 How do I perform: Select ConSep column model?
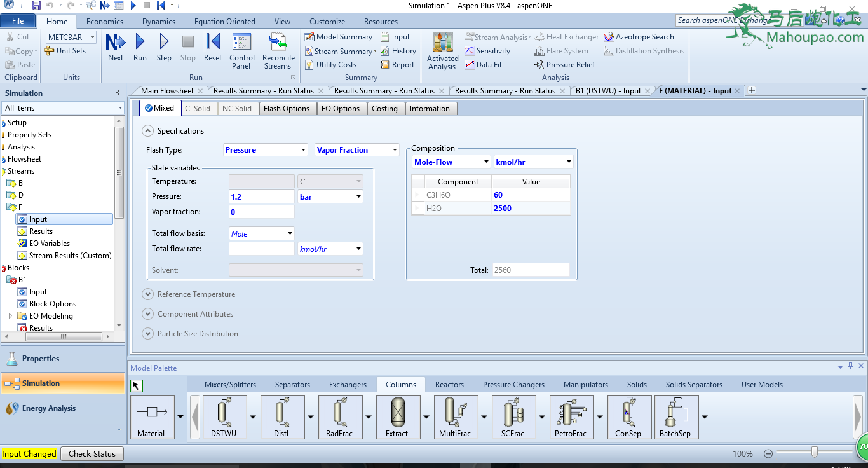click(629, 416)
